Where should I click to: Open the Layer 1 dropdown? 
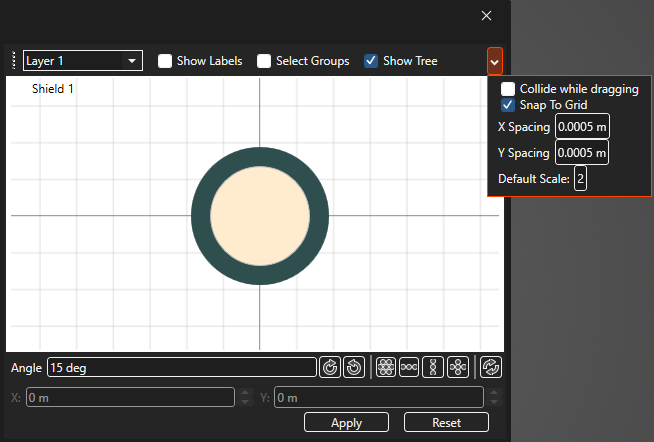point(83,61)
